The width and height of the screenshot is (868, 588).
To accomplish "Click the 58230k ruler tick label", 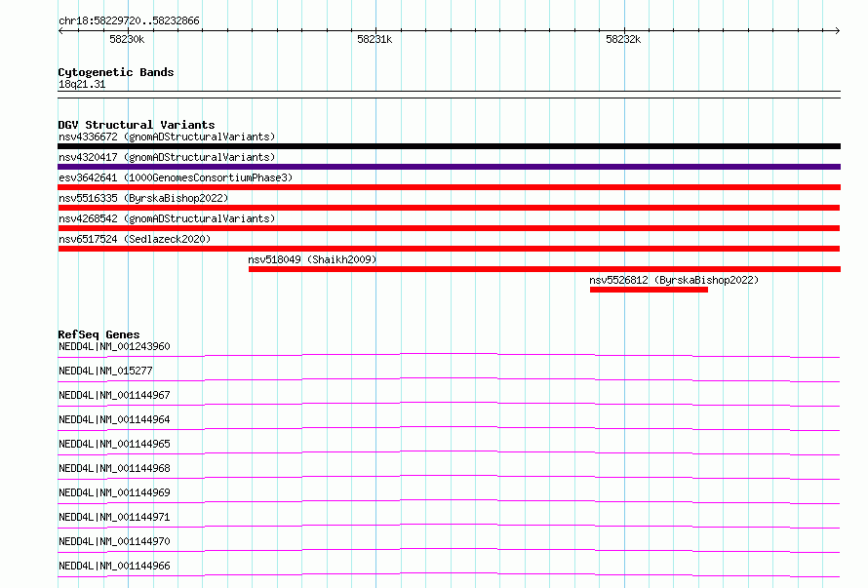I will pyautogui.click(x=127, y=39).
